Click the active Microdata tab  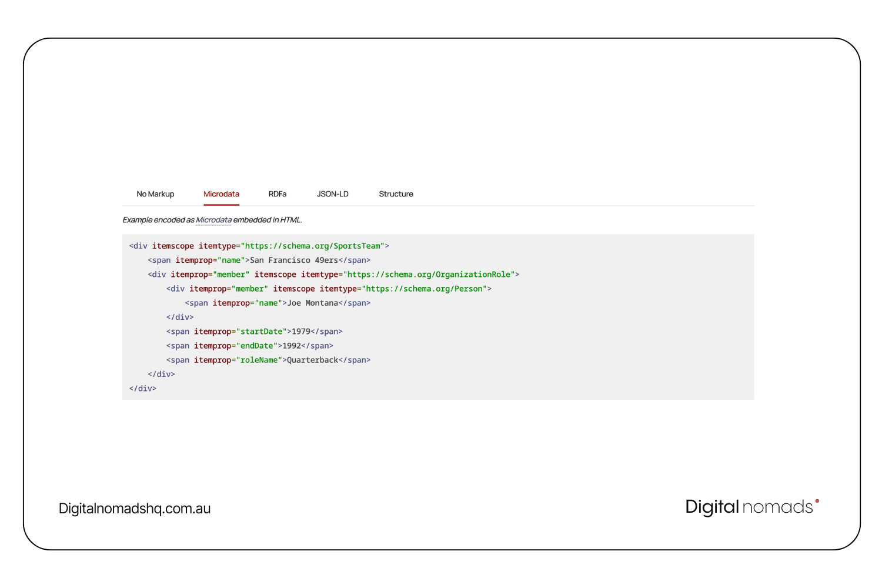click(221, 194)
